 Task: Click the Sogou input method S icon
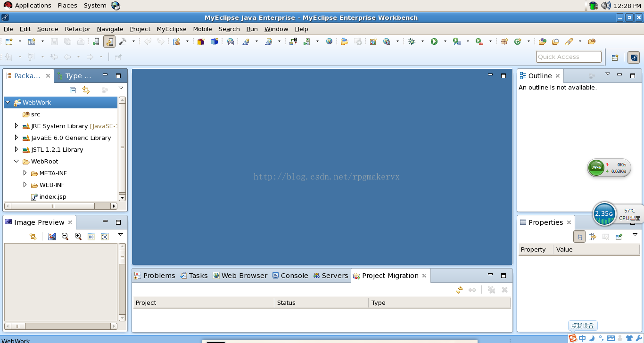point(572,338)
